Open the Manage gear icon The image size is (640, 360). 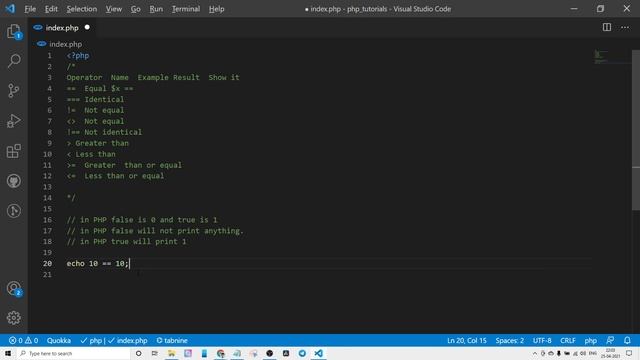pyautogui.click(x=13, y=318)
